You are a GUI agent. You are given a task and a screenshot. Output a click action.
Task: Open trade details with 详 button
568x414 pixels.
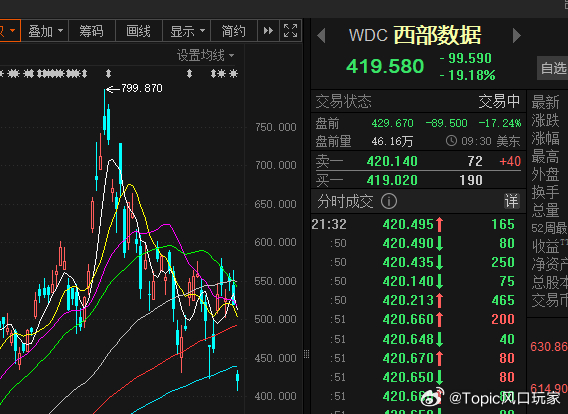(x=511, y=201)
